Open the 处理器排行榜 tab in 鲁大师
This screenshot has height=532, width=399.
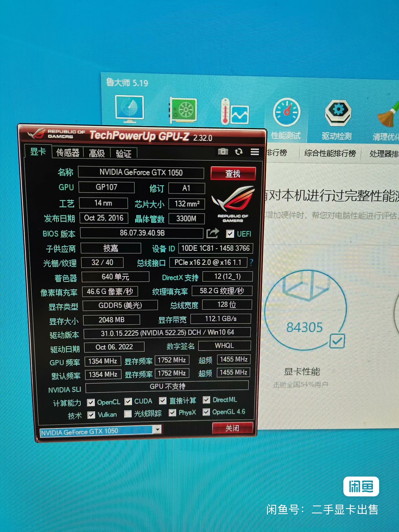[x=384, y=154]
